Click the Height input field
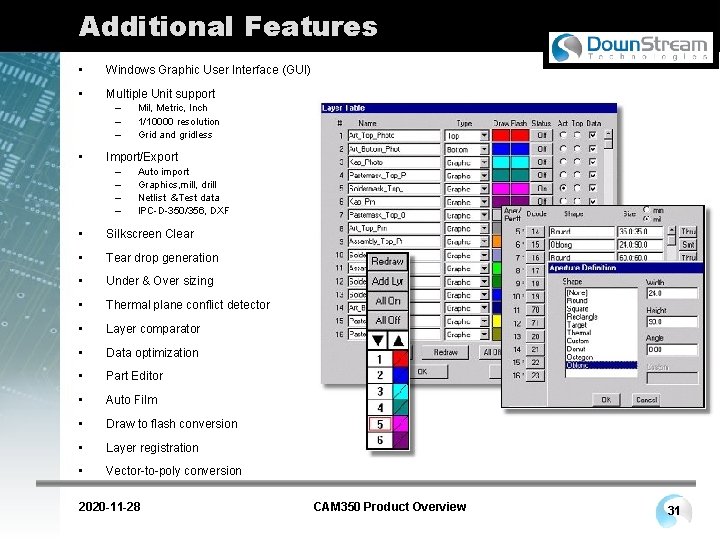The height and width of the screenshot is (540, 720). click(x=672, y=321)
